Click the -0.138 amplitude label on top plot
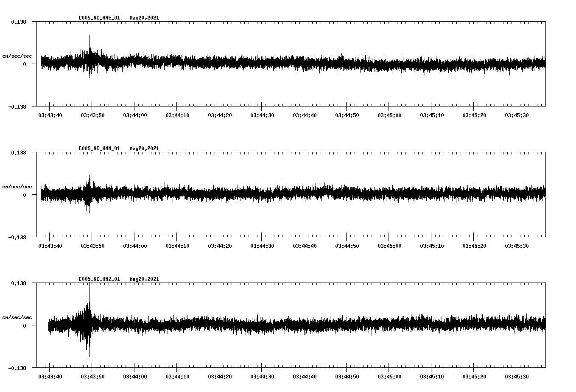Screen dimensions: 576x392 coord(17,106)
